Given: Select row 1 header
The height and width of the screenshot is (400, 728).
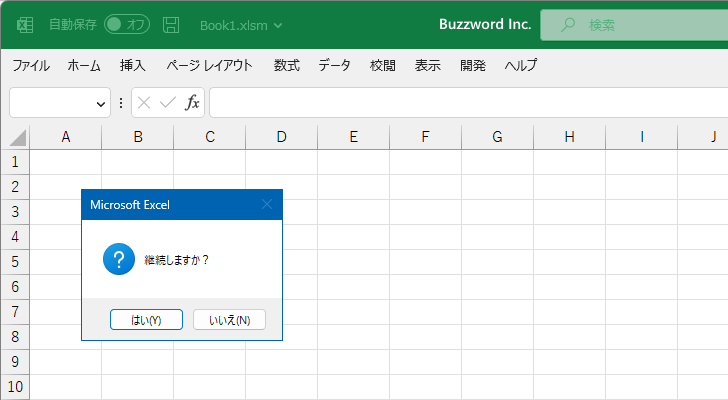Looking at the screenshot, I should [x=15, y=162].
